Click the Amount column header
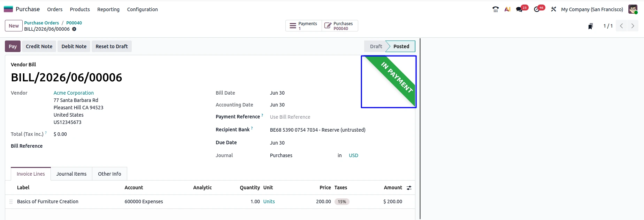 tap(393, 188)
